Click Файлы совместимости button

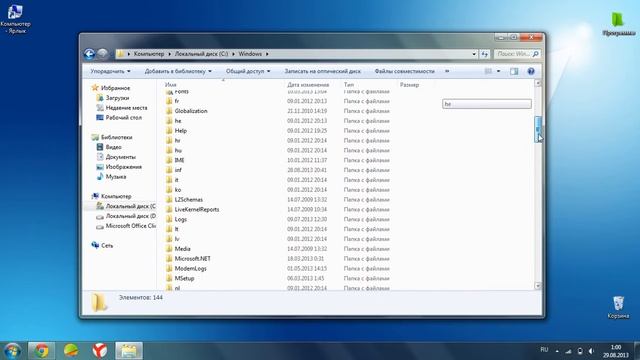pos(404,71)
